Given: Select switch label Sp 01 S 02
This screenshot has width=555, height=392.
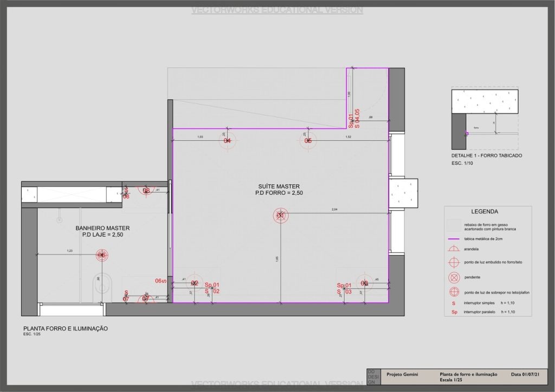Looking at the screenshot, I should (212, 288).
